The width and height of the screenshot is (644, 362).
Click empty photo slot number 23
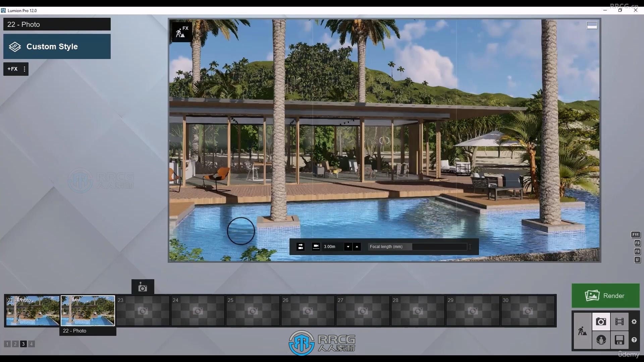point(143,310)
